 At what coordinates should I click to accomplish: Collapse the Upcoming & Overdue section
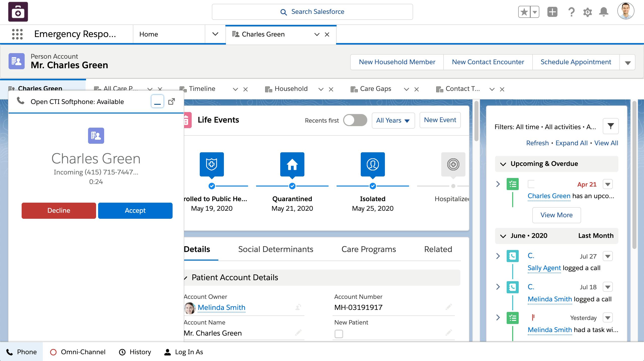click(503, 164)
